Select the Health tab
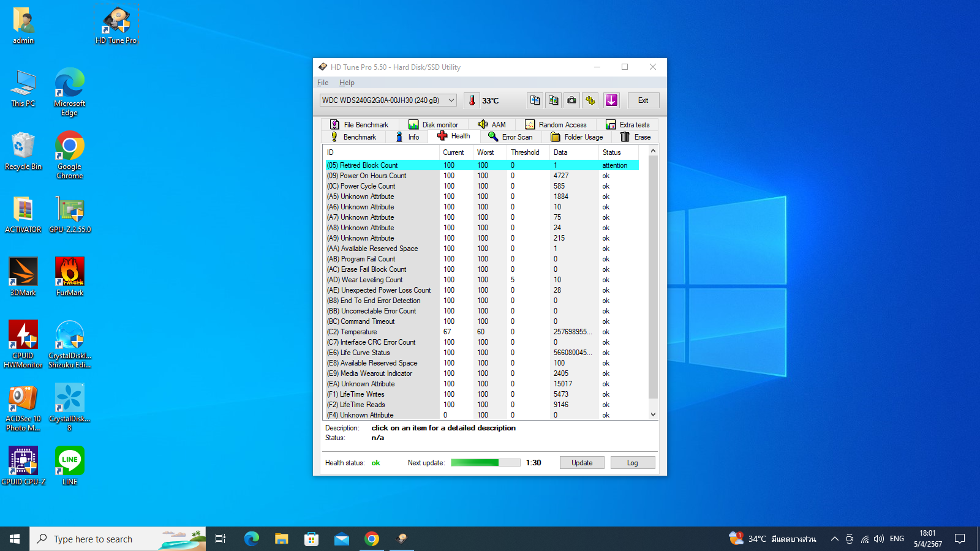 (454, 136)
